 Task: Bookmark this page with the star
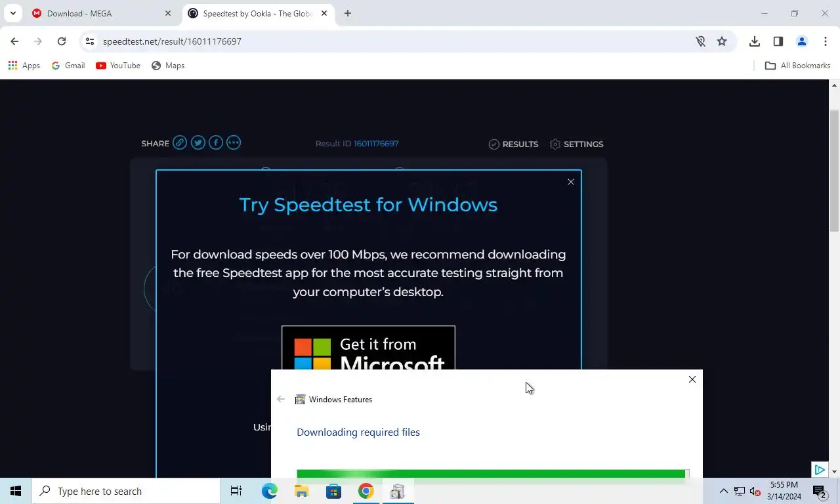coord(722,41)
